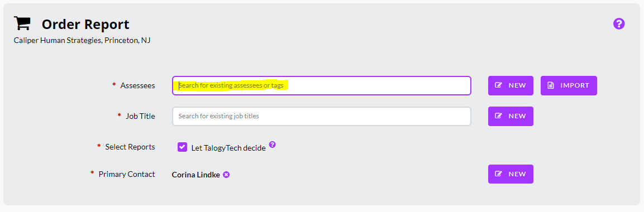Click the edit icon on the Assessees NEW button
This screenshot has width=644, height=212.
coord(499,86)
